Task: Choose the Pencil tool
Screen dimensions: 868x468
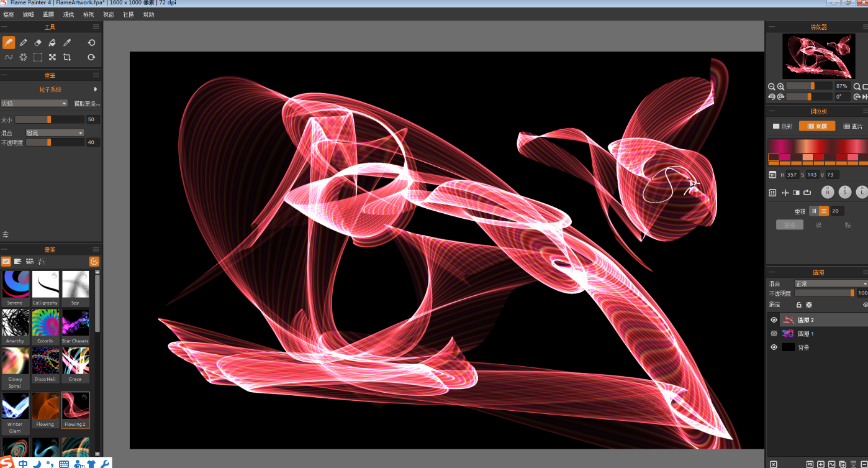Action: pos(24,42)
